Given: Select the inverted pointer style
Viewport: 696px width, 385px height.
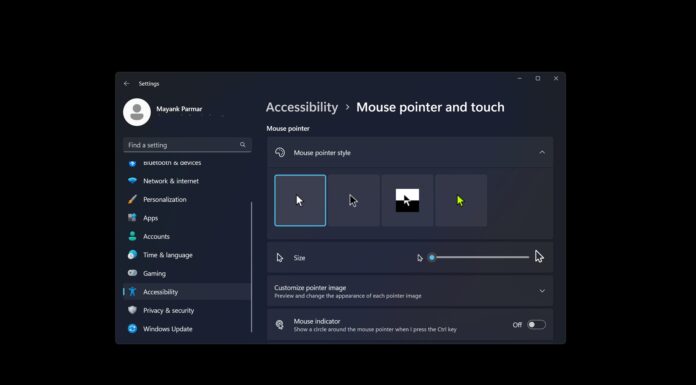Looking at the screenshot, I should 407,200.
